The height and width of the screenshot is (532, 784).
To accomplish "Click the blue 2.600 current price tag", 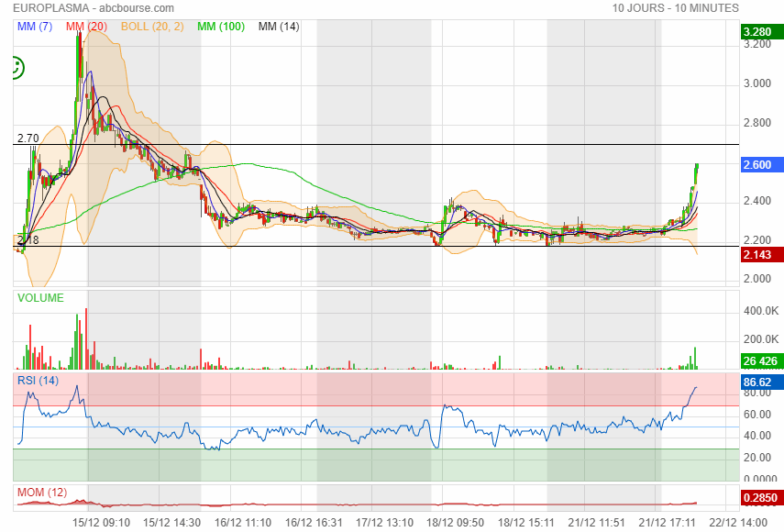I will tap(762, 164).
